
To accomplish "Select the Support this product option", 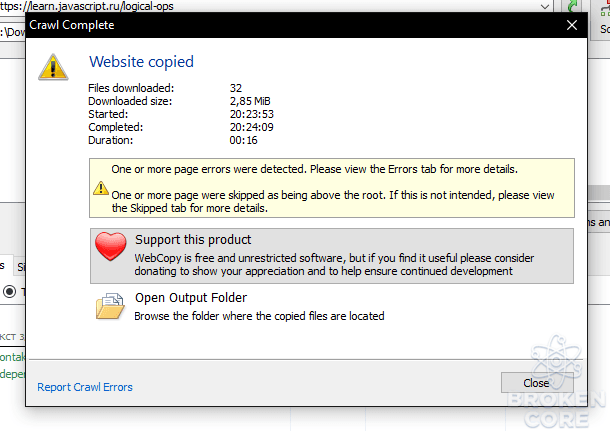I will (332, 256).
